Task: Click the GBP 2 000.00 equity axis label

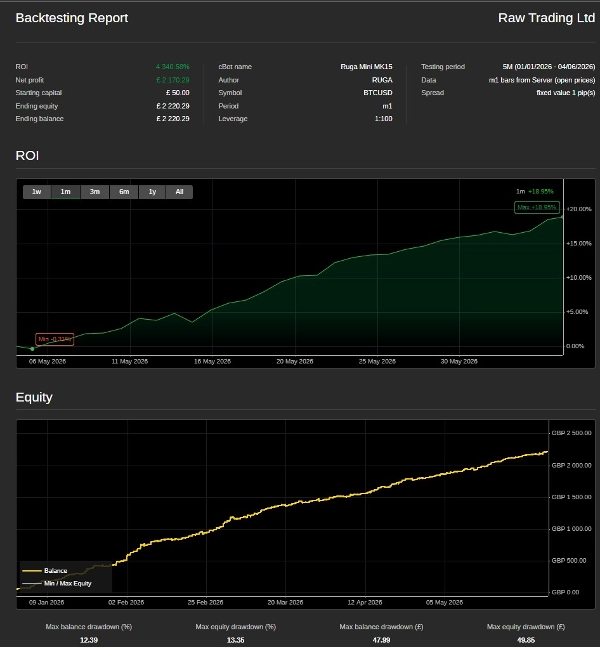Action: tap(572, 465)
